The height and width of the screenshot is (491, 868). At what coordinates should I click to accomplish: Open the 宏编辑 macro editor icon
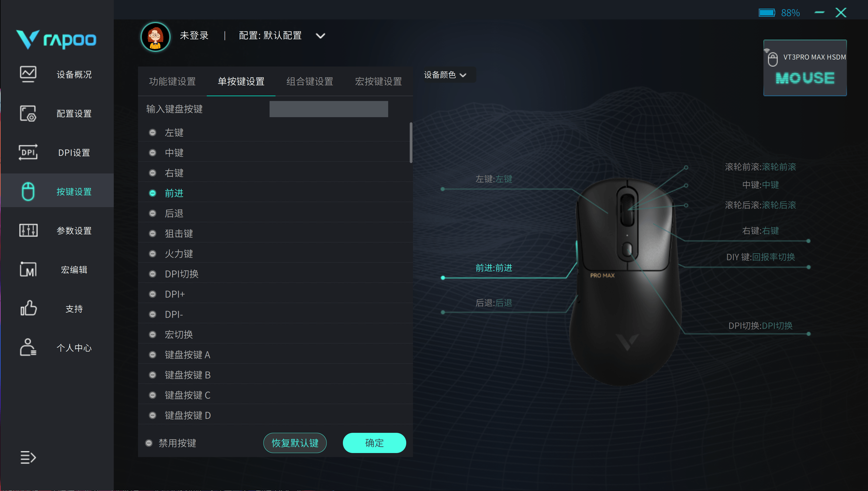[28, 269]
